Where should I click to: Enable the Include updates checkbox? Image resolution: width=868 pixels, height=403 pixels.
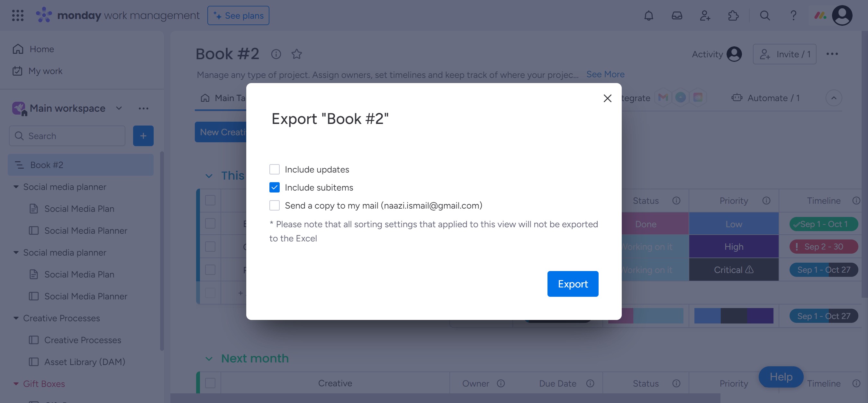274,169
